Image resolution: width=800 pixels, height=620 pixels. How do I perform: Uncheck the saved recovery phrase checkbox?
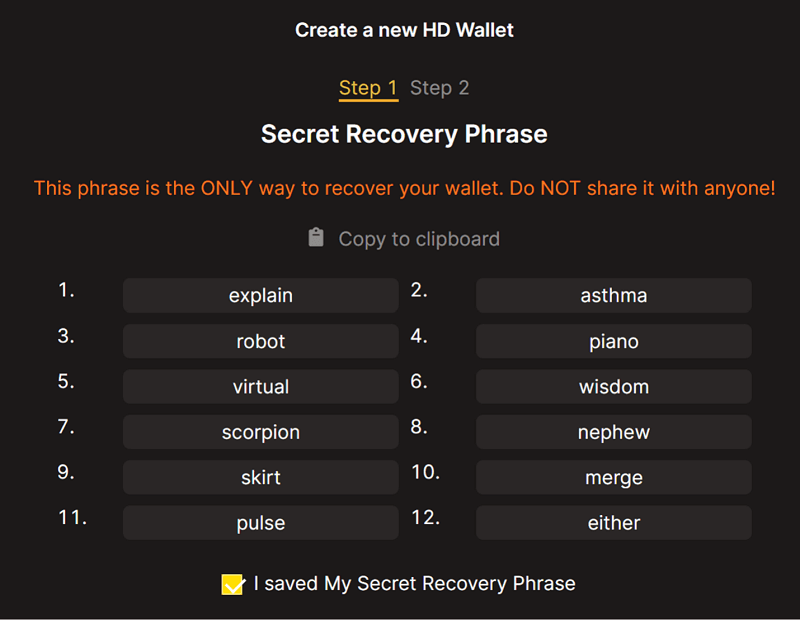[233, 584]
